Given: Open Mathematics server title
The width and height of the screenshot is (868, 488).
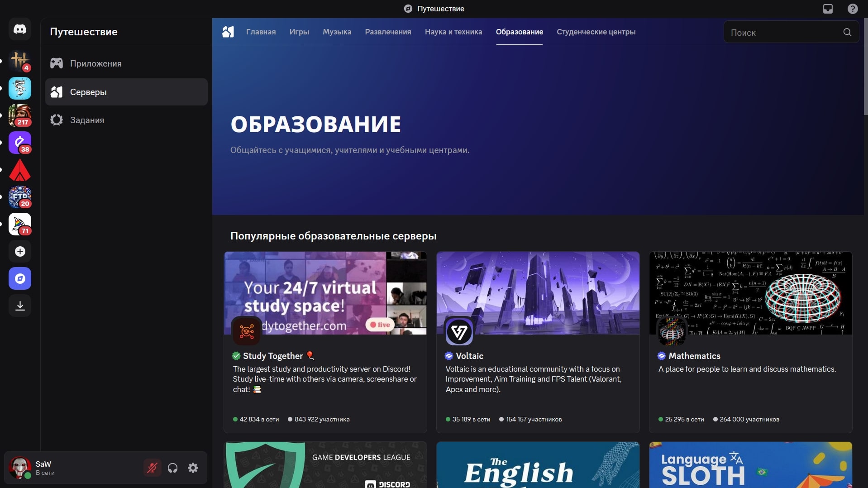Looking at the screenshot, I should [x=694, y=356].
